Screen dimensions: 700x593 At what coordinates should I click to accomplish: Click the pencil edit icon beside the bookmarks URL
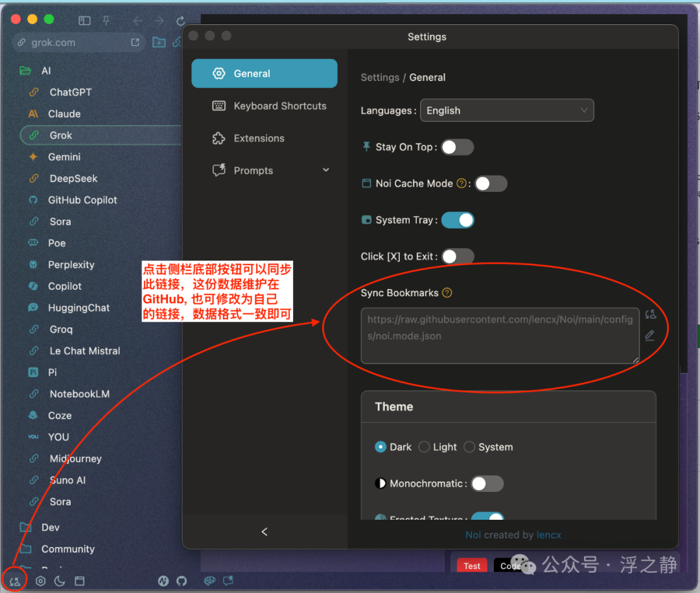point(650,335)
